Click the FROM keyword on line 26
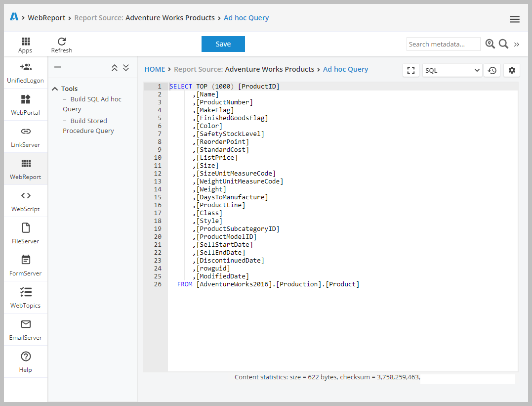Screen dimensions: 532x406 [185, 284]
